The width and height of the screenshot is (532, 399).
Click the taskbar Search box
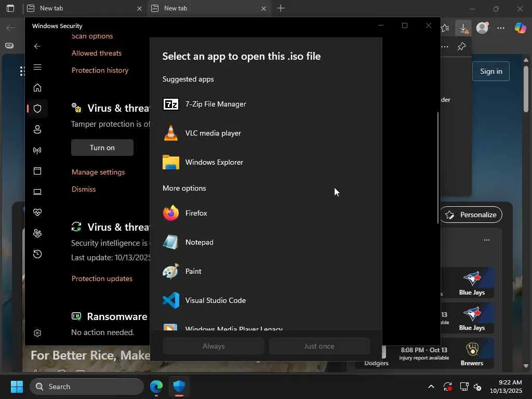click(x=87, y=387)
